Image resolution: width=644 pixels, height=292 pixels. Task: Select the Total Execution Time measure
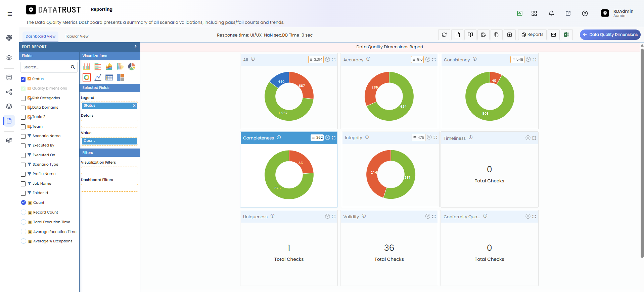point(24,222)
